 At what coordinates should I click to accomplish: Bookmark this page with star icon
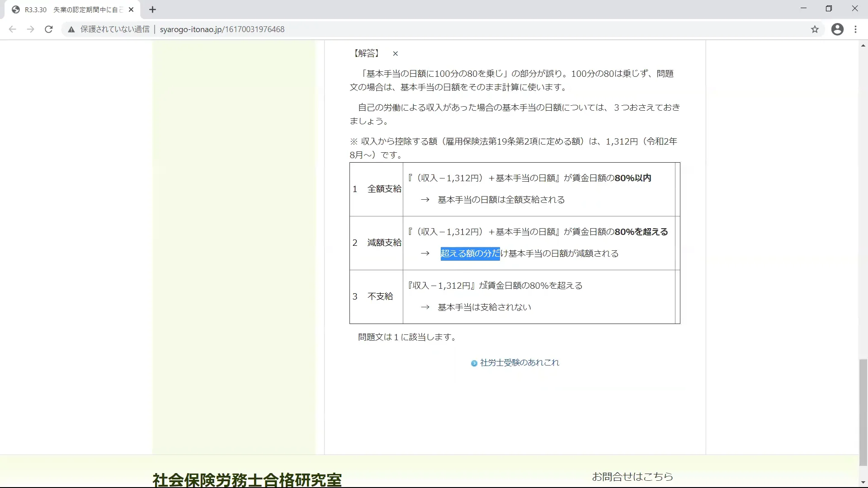[x=815, y=29]
